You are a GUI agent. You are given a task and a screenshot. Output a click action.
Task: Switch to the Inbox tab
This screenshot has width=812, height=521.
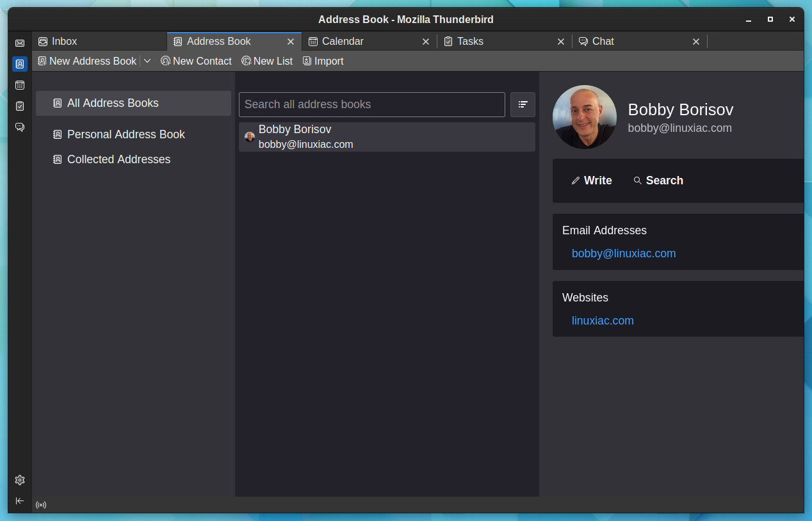(99, 41)
